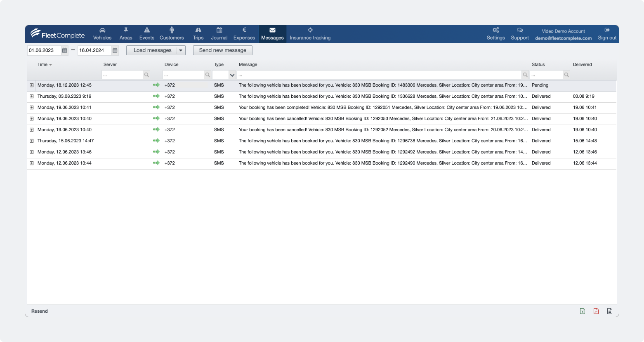Image resolution: width=644 pixels, height=342 pixels.
Task: Click Video Demo Account label
Action: click(563, 31)
